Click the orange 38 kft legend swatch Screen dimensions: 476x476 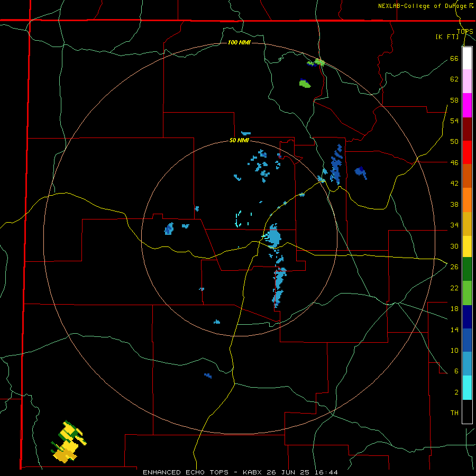[467, 200]
